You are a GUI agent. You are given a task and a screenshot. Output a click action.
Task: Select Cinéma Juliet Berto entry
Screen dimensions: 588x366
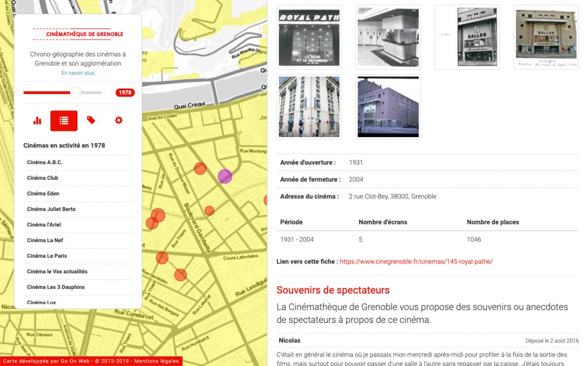pyautogui.click(x=51, y=209)
